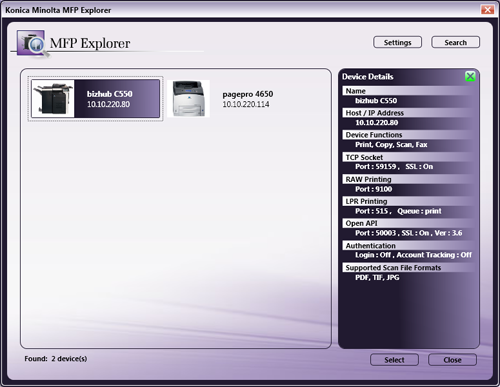Click the Open API header
500x387 pixels.
coord(408,223)
